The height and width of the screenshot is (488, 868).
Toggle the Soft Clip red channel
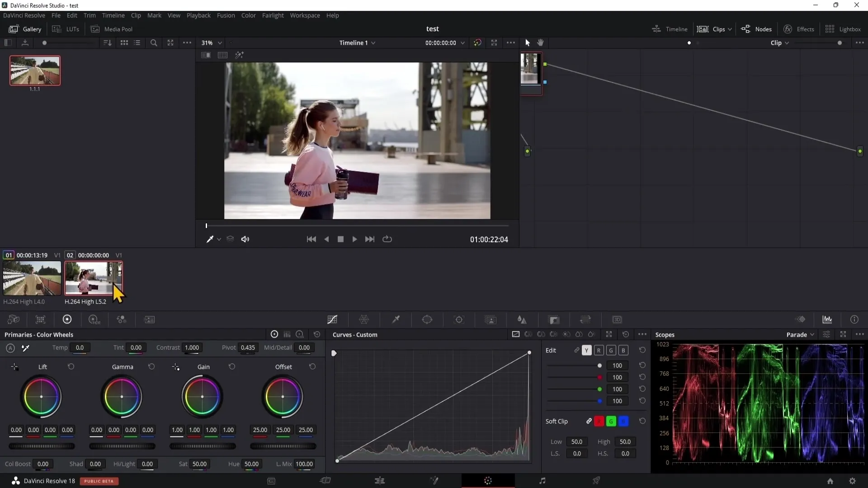coord(599,421)
